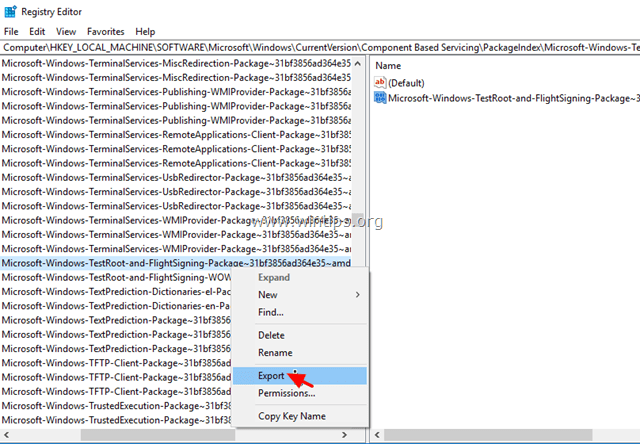The height and width of the screenshot is (444, 640).
Task: Click the tree pane vertical scrollbar thumb
Action: click(x=358, y=221)
